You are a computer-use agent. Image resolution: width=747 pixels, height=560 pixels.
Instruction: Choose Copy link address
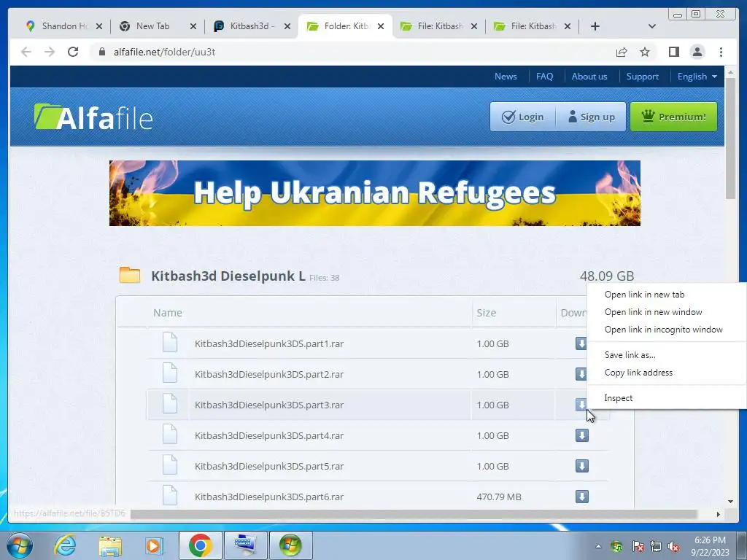pos(667,373)
